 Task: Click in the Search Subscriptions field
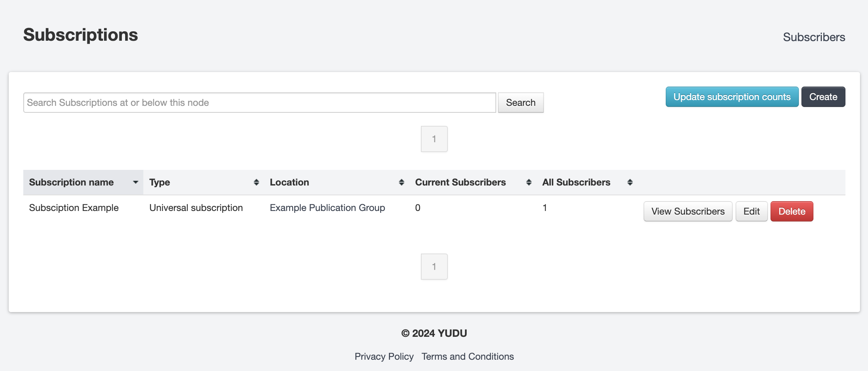coord(259,103)
